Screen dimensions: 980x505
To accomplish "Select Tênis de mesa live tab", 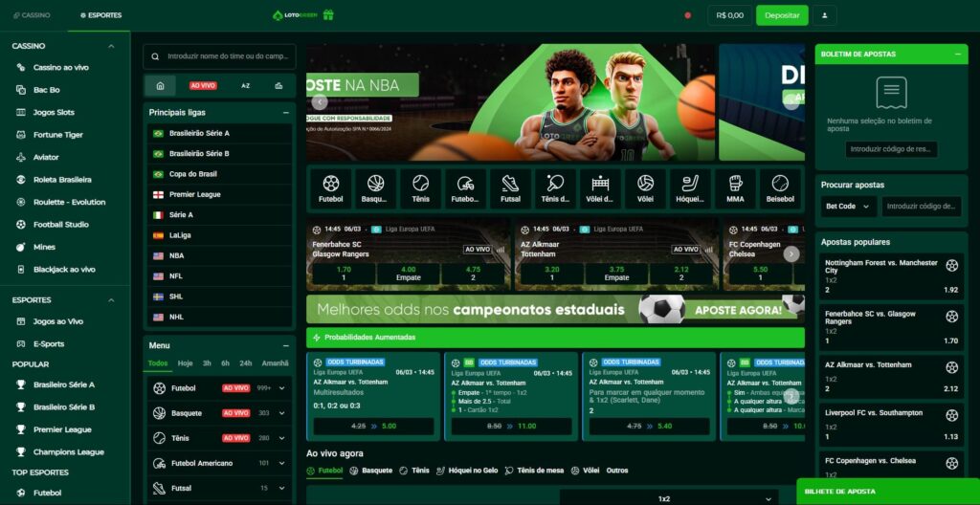I will click(x=534, y=471).
